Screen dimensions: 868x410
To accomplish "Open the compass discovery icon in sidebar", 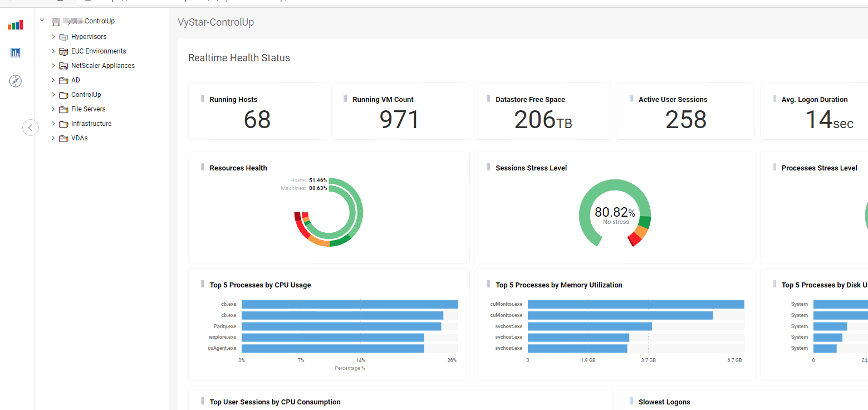I will click(x=15, y=81).
